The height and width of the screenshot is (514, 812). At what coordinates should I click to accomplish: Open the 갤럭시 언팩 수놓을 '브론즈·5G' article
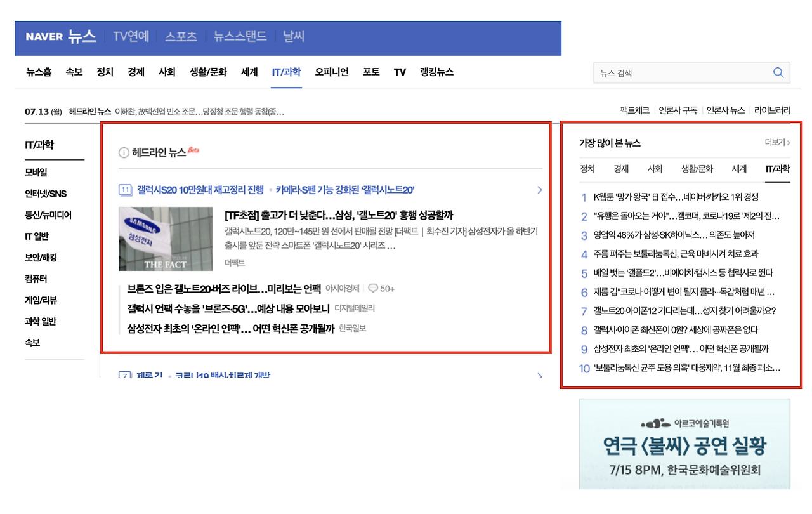(228, 308)
